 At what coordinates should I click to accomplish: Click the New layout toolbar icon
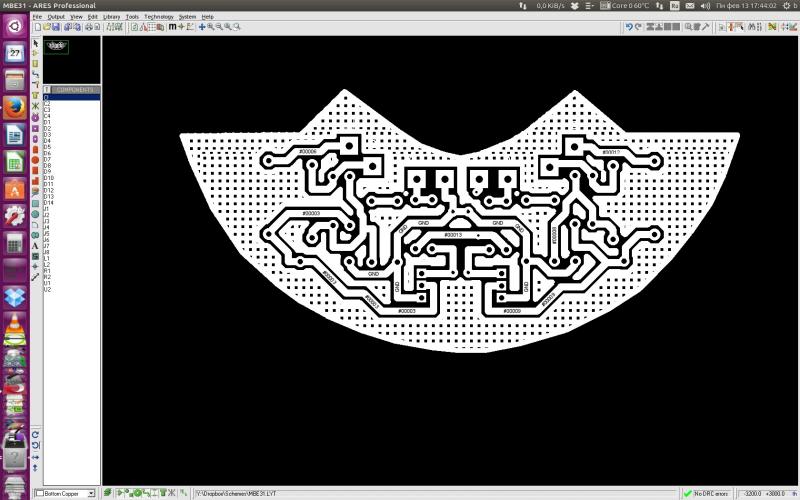pos(36,27)
